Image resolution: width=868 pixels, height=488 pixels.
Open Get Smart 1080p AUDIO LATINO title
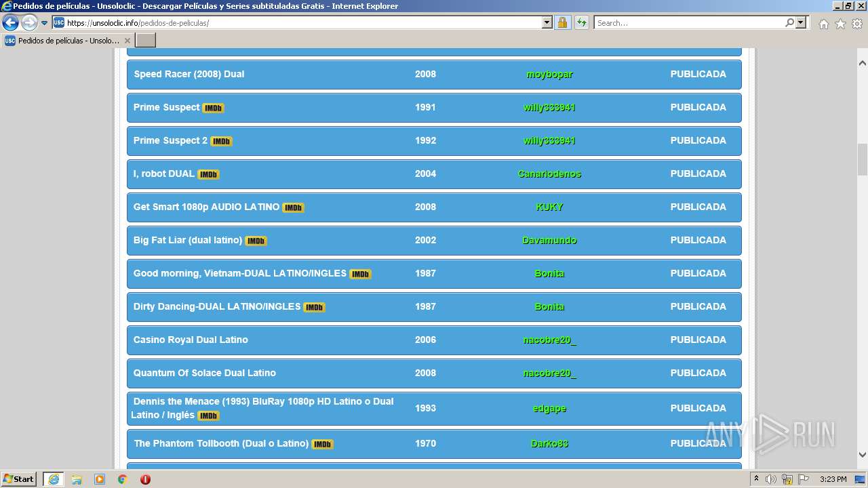[x=206, y=207]
